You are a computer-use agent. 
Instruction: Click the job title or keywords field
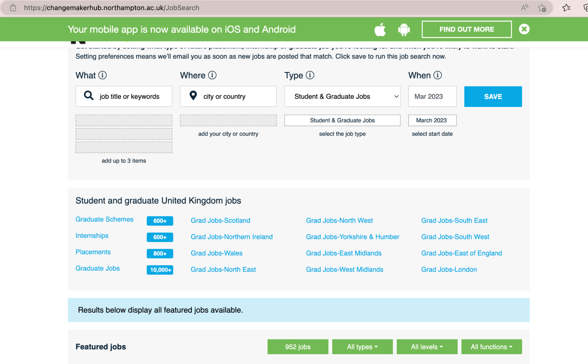click(x=124, y=96)
